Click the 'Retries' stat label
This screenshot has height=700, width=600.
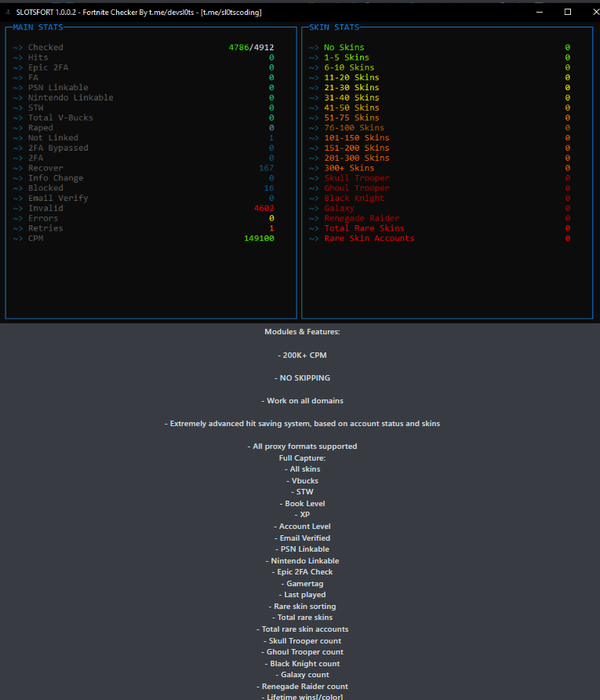click(x=45, y=228)
